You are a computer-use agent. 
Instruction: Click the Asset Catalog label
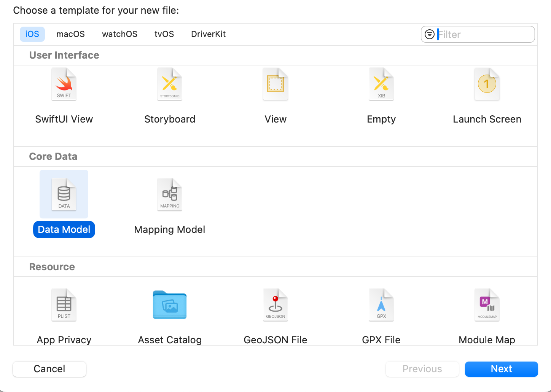[x=170, y=340]
